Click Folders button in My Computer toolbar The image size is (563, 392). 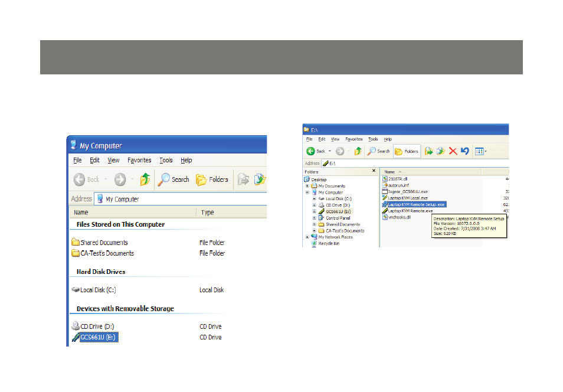[212, 179]
